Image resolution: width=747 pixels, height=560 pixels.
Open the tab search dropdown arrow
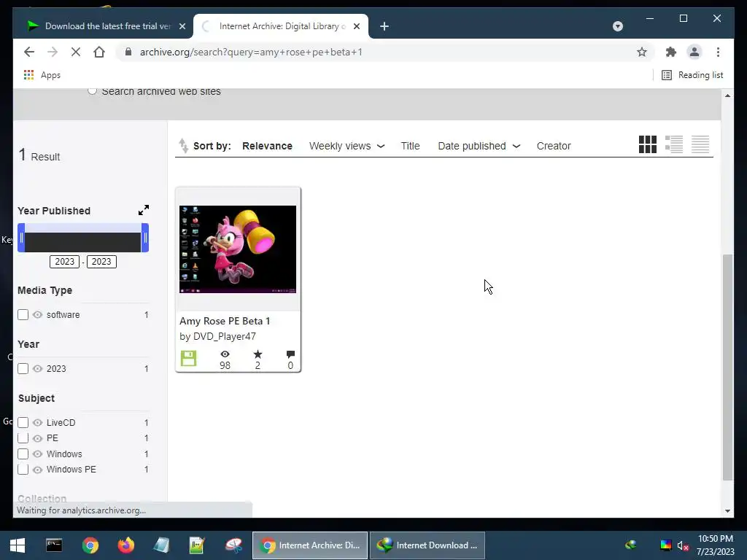[x=617, y=26]
